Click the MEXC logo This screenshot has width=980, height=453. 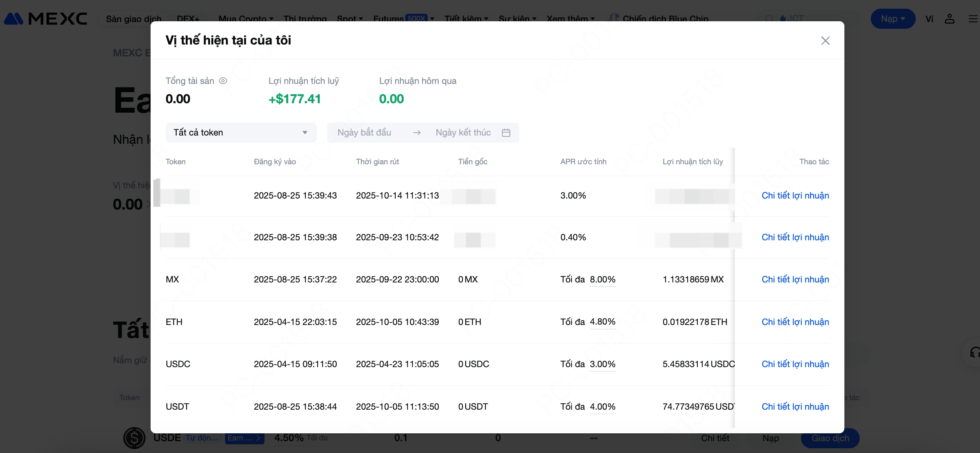[46, 19]
